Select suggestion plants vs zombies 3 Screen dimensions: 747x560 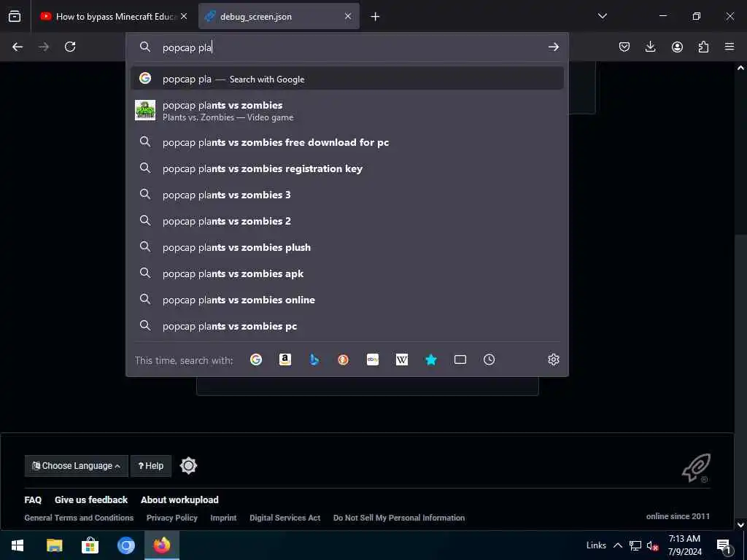(x=347, y=195)
